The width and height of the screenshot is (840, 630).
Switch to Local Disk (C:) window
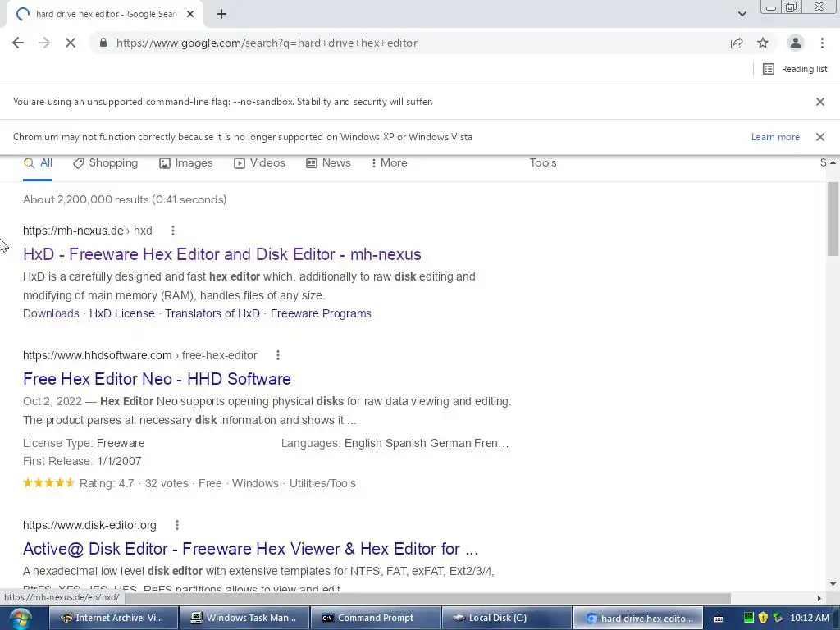[507, 619]
